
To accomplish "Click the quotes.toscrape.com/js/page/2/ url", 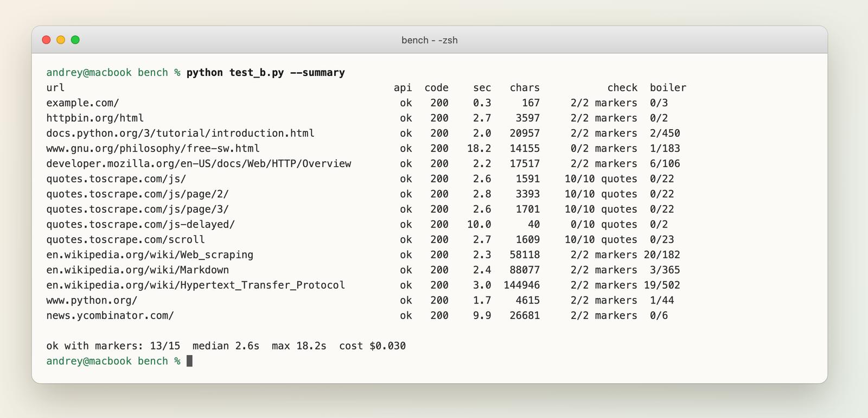I will coord(137,194).
